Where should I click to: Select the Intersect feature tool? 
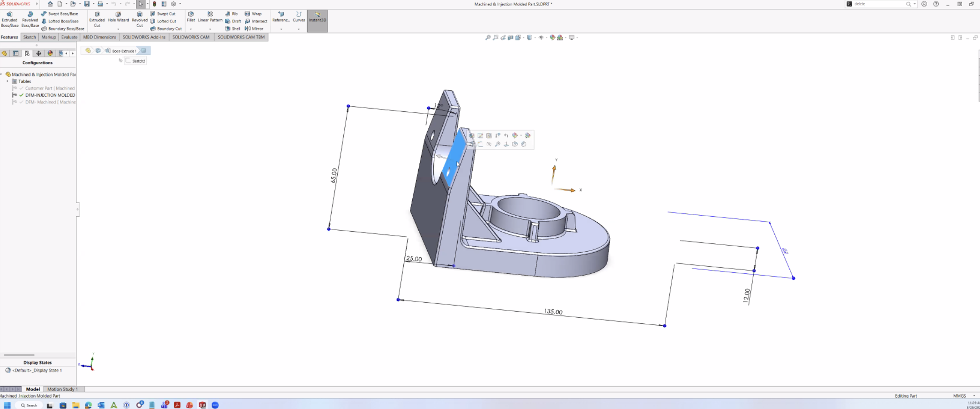[x=256, y=21]
